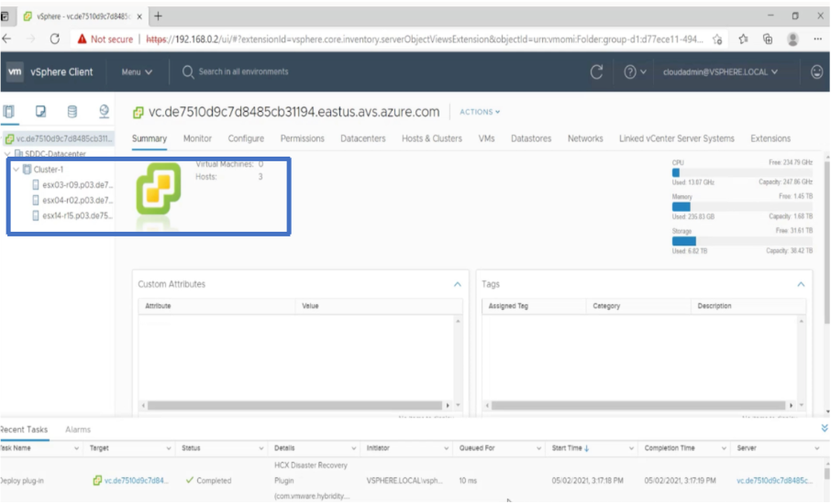Click the Storage usage bar
This screenshot has height=504, width=831.
[742, 241]
